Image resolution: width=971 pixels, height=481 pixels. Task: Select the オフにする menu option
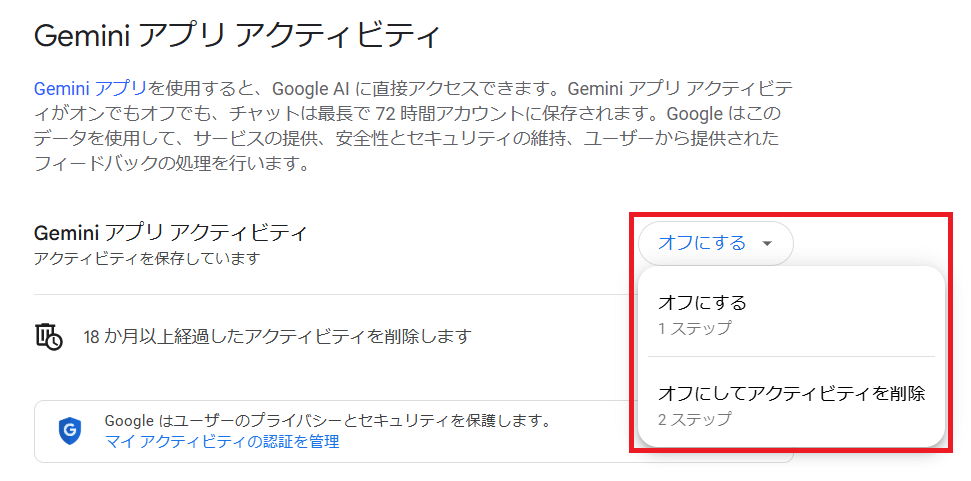(702, 302)
